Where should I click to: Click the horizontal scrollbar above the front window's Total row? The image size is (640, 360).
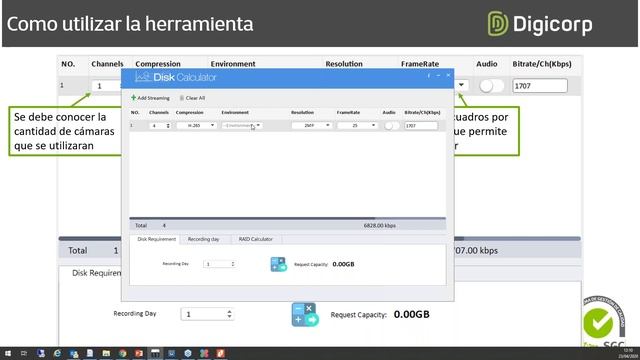(x=287, y=218)
